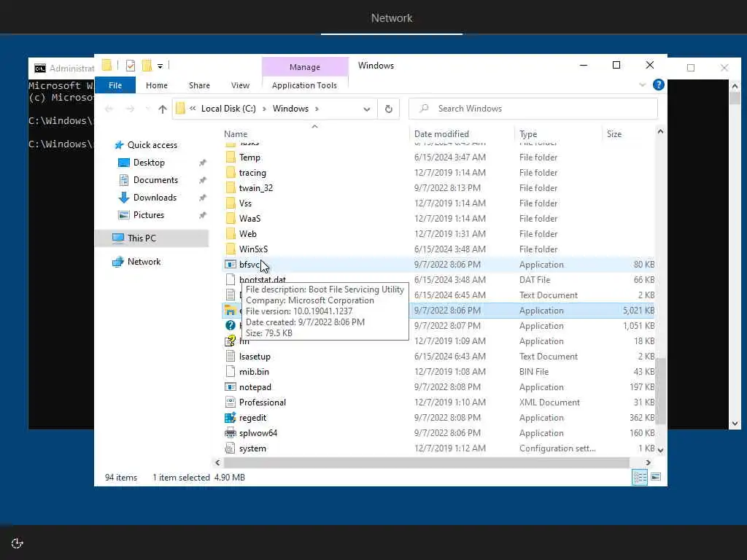Select the Professional XML document icon

coord(231,402)
